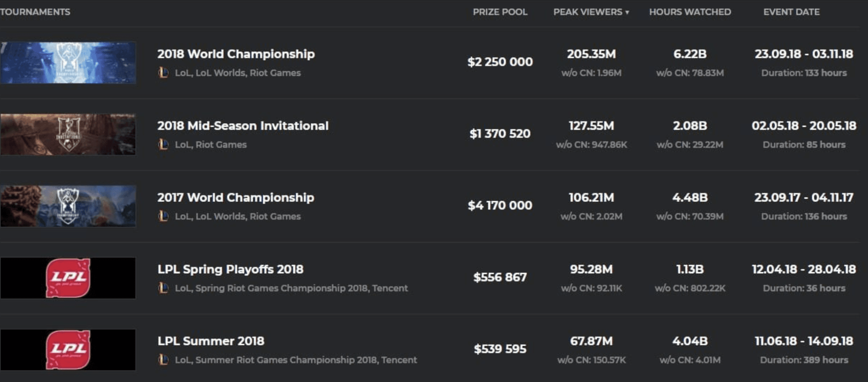Open 2018 World Championship title link
Viewport: 868px width, 382px height.
click(236, 54)
